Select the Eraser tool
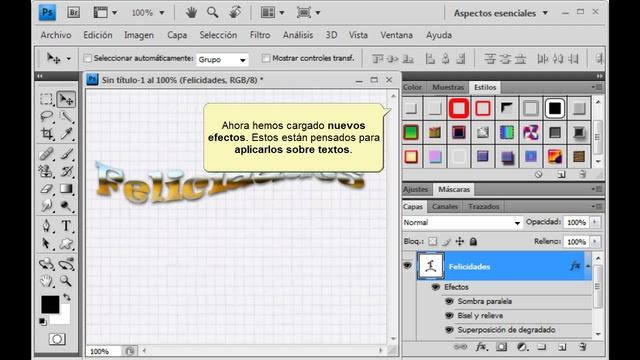The image size is (640, 360). click(47, 189)
